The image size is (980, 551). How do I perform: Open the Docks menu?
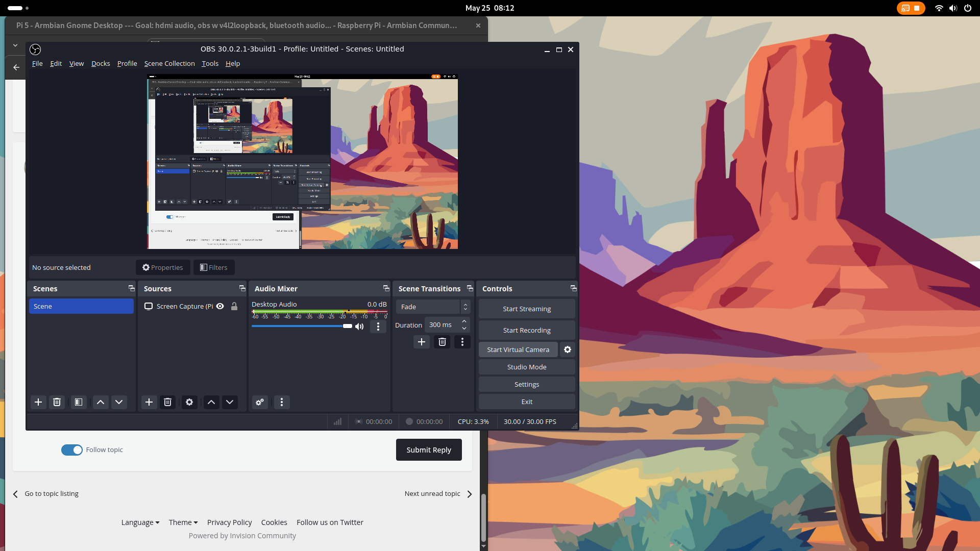pos(101,63)
